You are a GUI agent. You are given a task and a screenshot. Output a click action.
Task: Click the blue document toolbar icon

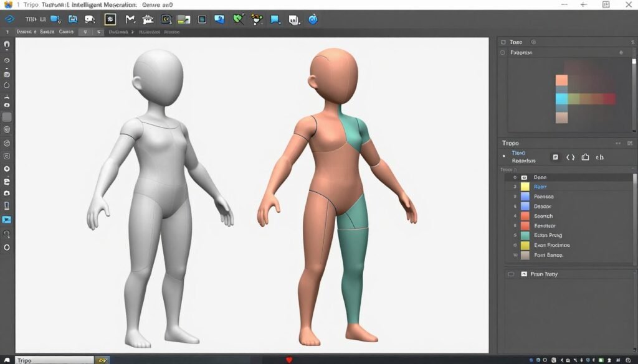[x=219, y=19]
